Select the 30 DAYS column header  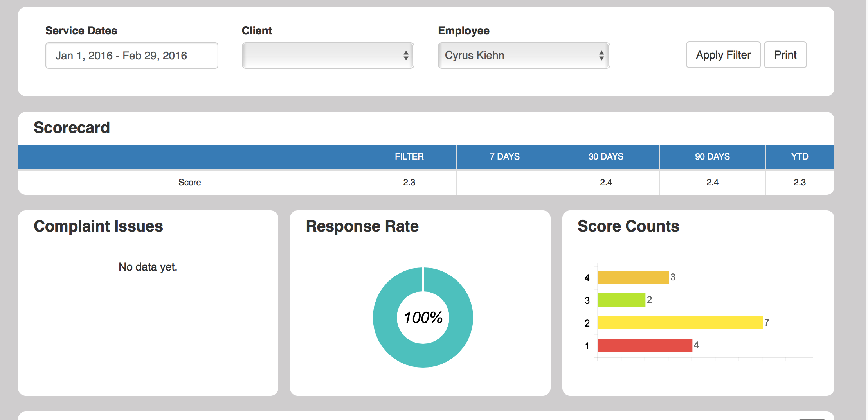pos(605,156)
